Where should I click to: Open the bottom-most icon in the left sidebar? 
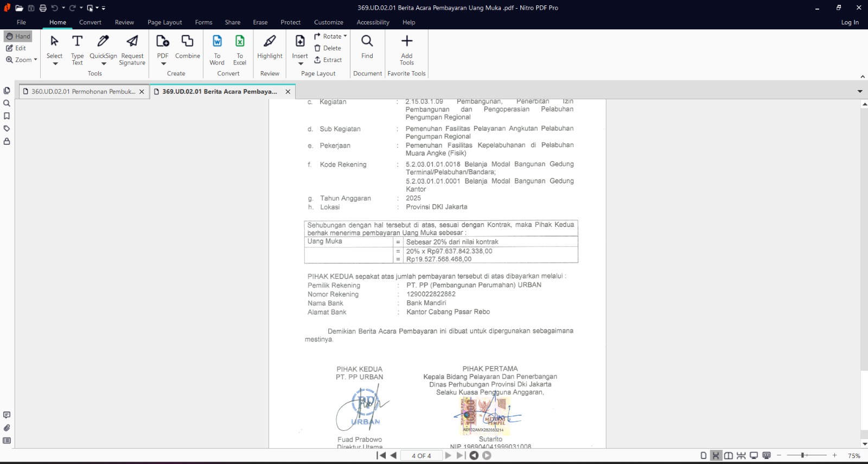[7, 441]
